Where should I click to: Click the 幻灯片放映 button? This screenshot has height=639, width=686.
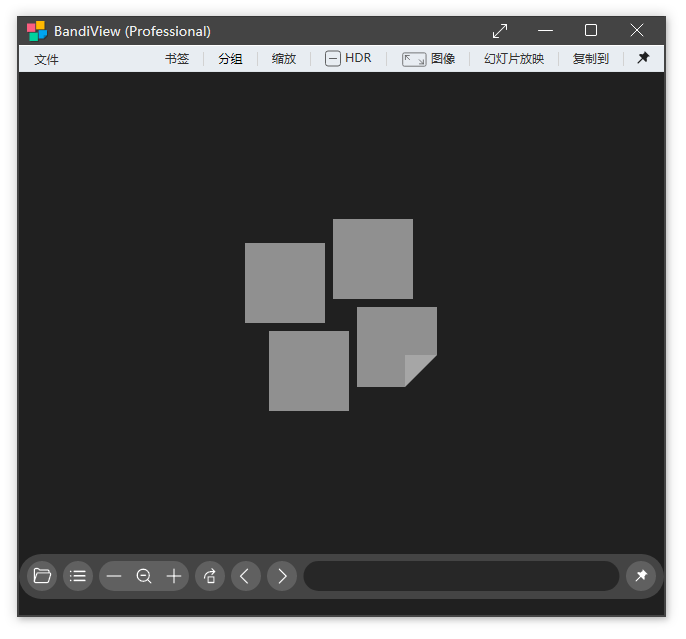pyautogui.click(x=514, y=59)
